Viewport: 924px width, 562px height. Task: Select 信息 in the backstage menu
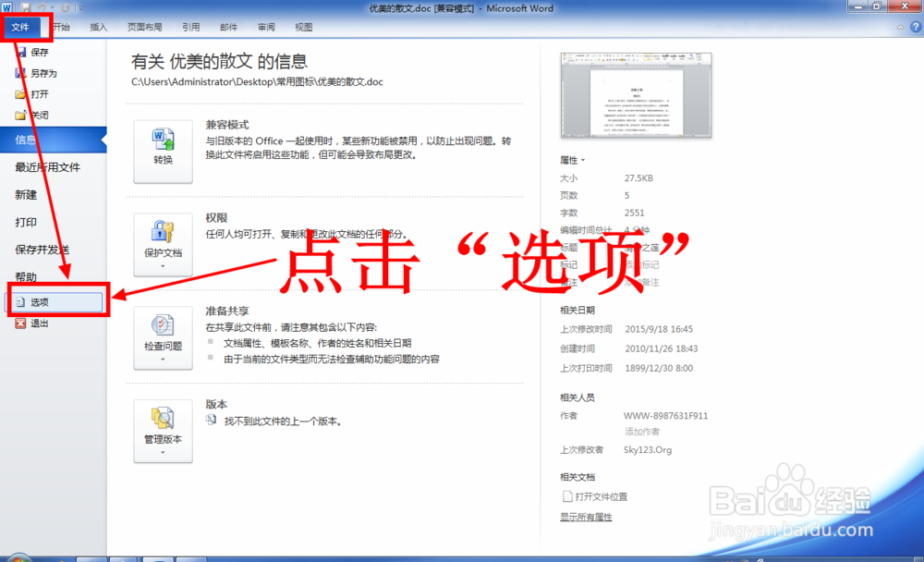click(53, 140)
